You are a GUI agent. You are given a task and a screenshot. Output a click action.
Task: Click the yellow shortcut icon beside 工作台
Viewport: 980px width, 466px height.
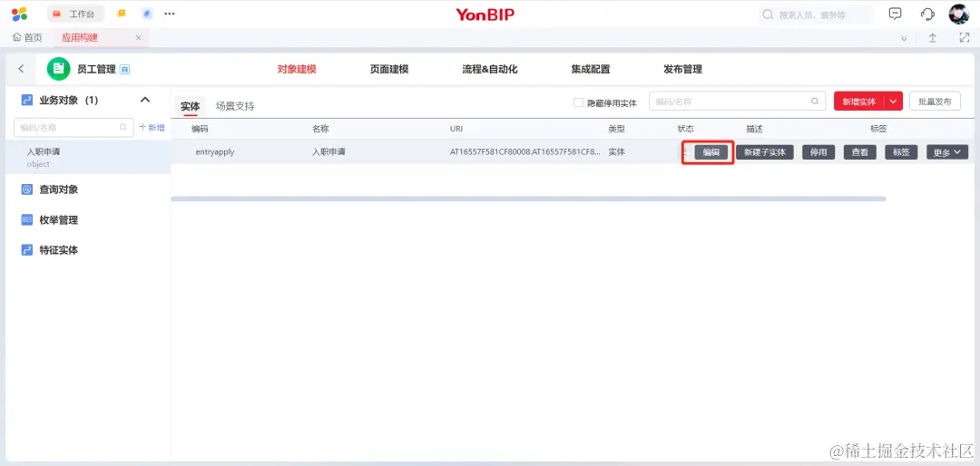click(122, 13)
